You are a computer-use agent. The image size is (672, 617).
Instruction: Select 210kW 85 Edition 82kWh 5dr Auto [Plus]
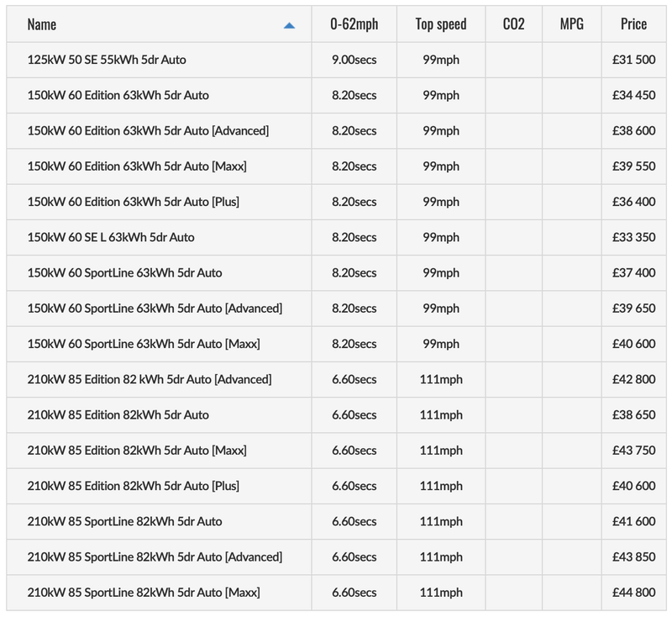137,486
